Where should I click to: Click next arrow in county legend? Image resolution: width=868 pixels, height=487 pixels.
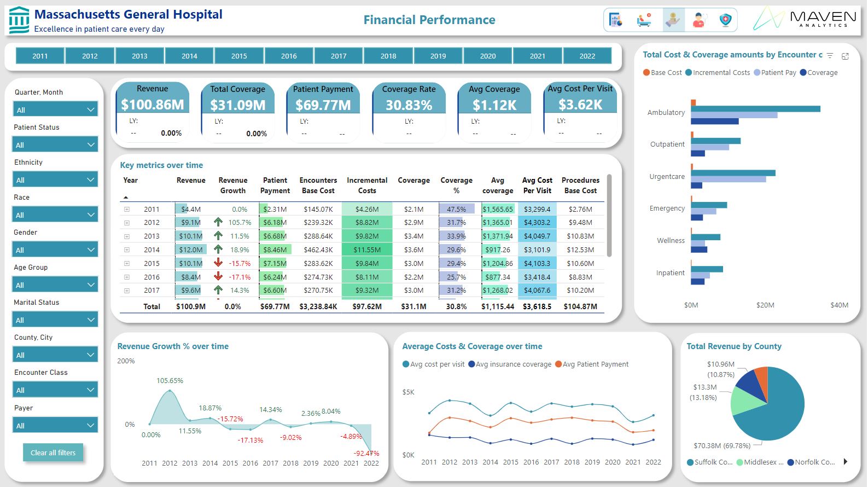pos(846,462)
